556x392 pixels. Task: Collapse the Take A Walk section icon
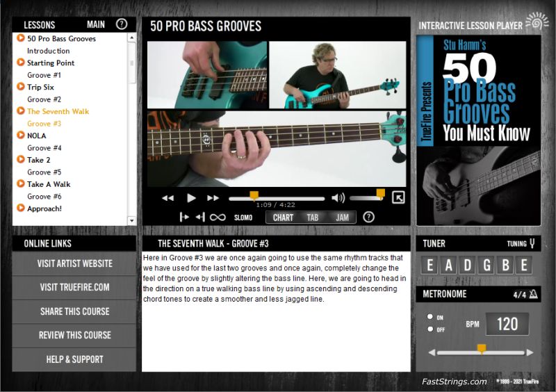[x=21, y=183]
